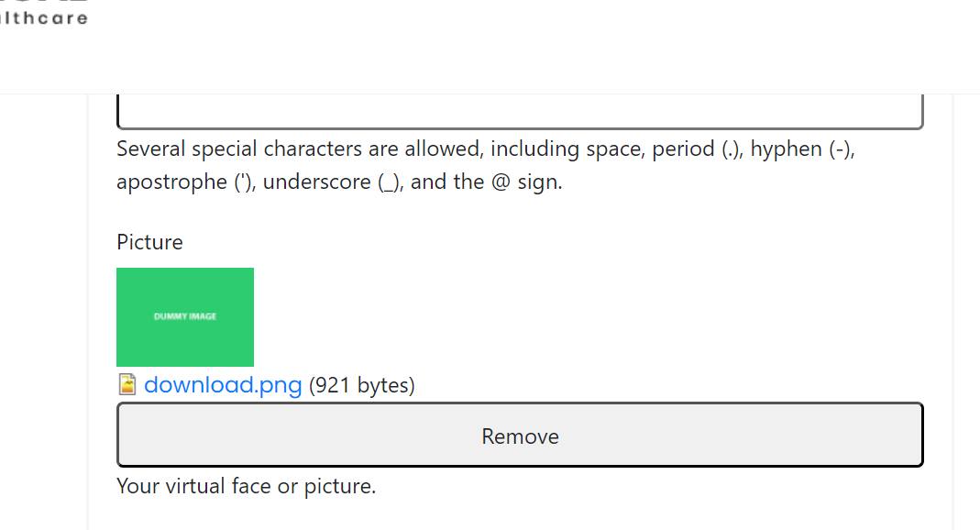Click the blue download.png hyperlink
This screenshot has height=530, width=980.
tap(223, 384)
